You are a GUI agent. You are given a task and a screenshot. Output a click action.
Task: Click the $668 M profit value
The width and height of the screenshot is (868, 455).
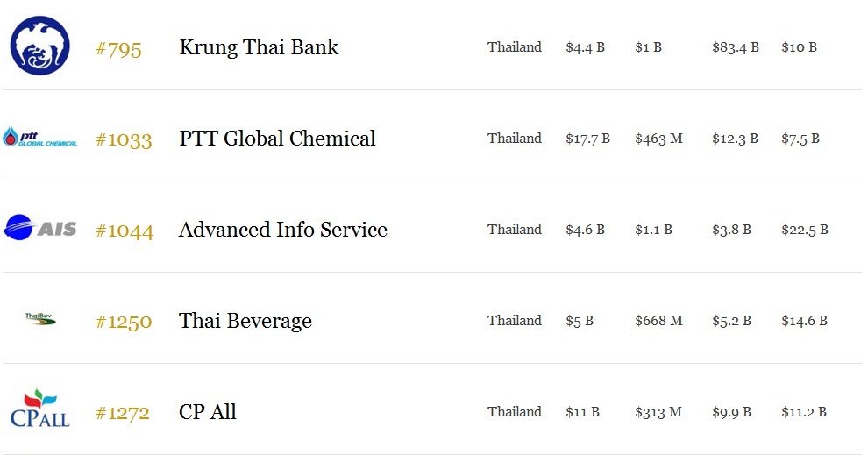(658, 321)
